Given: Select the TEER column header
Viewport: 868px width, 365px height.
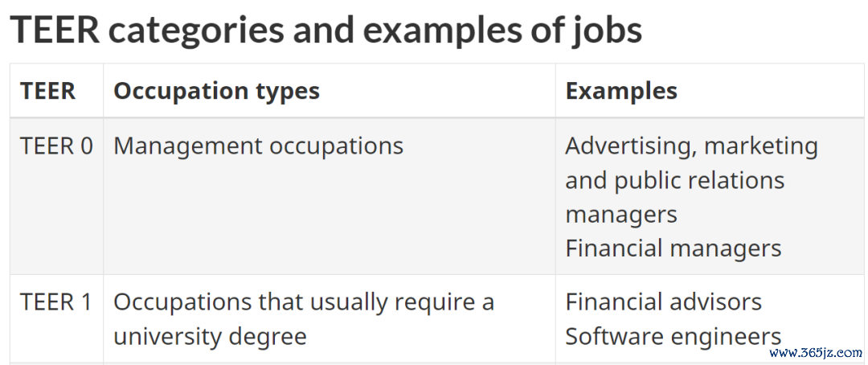Looking at the screenshot, I should click(47, 91).
